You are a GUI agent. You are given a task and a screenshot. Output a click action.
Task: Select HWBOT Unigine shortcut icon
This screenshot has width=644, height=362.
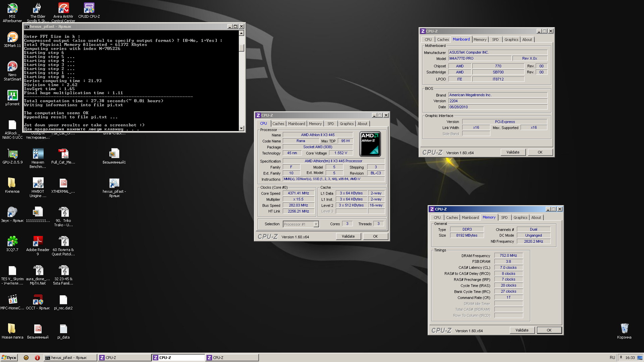(x=38, y=187)
